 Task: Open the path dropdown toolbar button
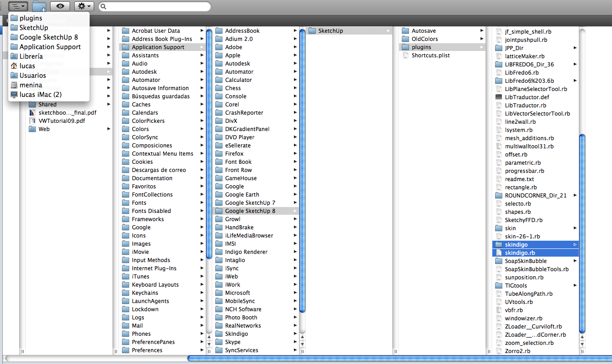coord(19,6)
